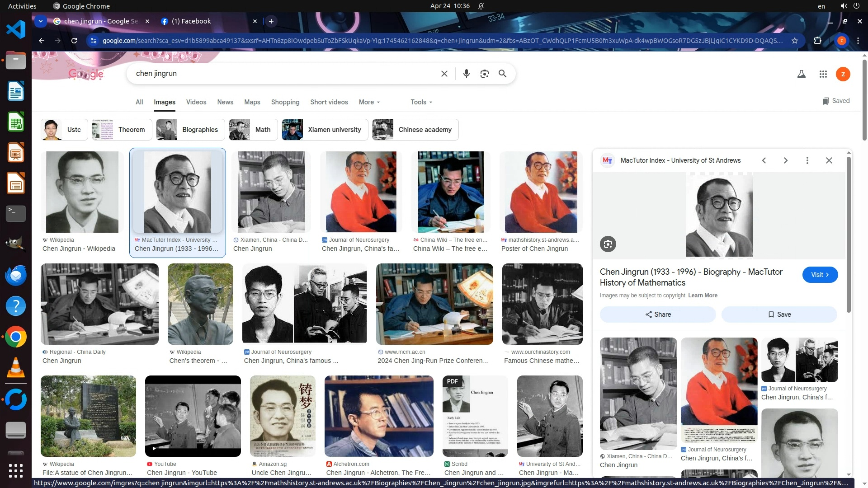Open Chrome extensions puzzle icon
This screenshot has width=868, height=488.
point(817,41)
